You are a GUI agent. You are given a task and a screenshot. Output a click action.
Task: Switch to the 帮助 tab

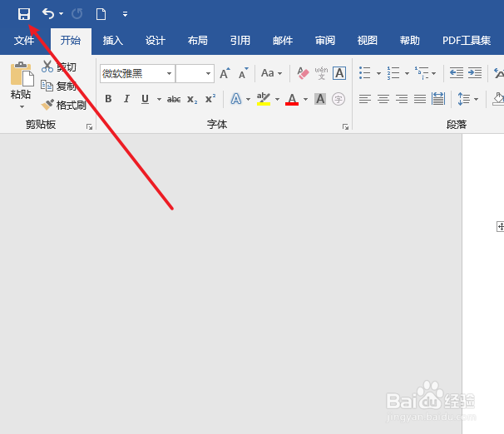coord(410,41)
